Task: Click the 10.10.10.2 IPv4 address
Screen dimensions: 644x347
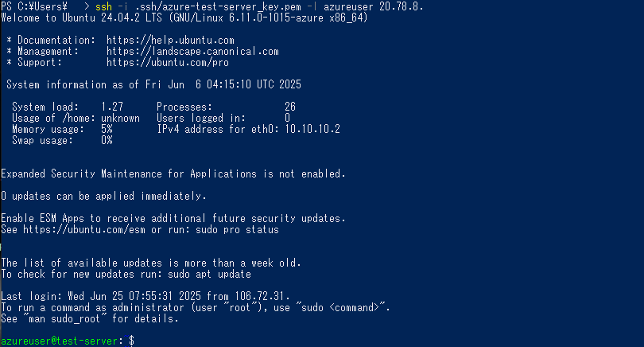Action: click(312, 129)
